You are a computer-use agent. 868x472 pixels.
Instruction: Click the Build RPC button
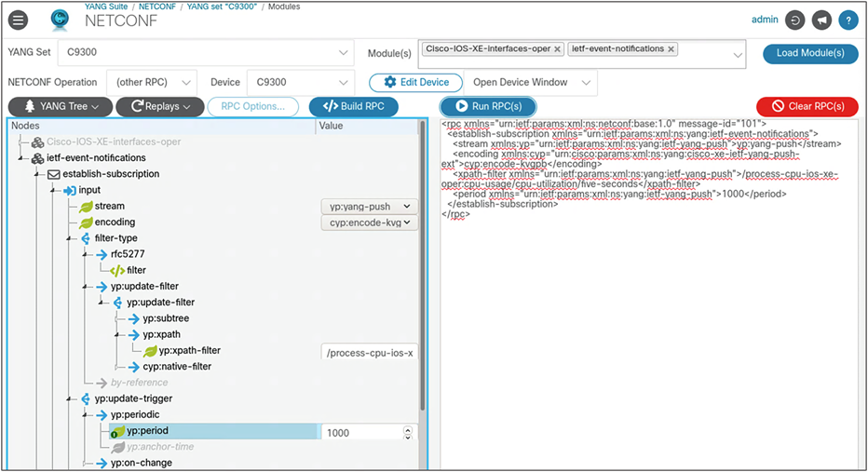coord(353,106)
